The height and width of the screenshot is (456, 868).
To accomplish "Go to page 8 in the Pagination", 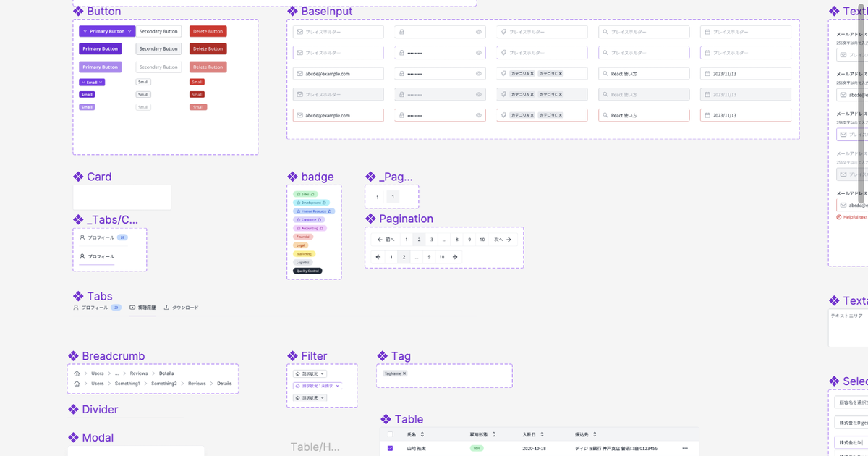I will pyautogui.click(x=456, y=240).
